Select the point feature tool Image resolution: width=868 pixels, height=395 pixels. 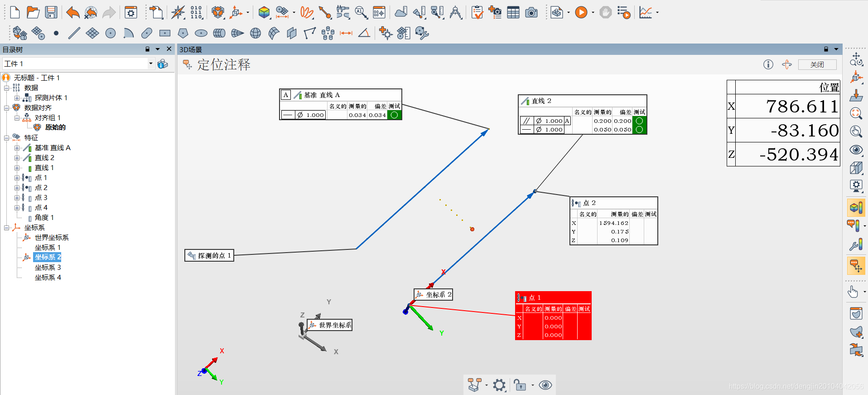coord(56,33)
